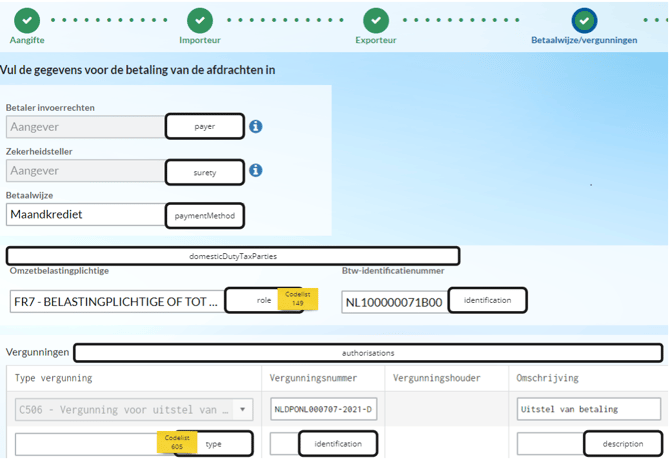
Task: Click the Betaler invoerrechten Aangever field
Action: point(85,127)
